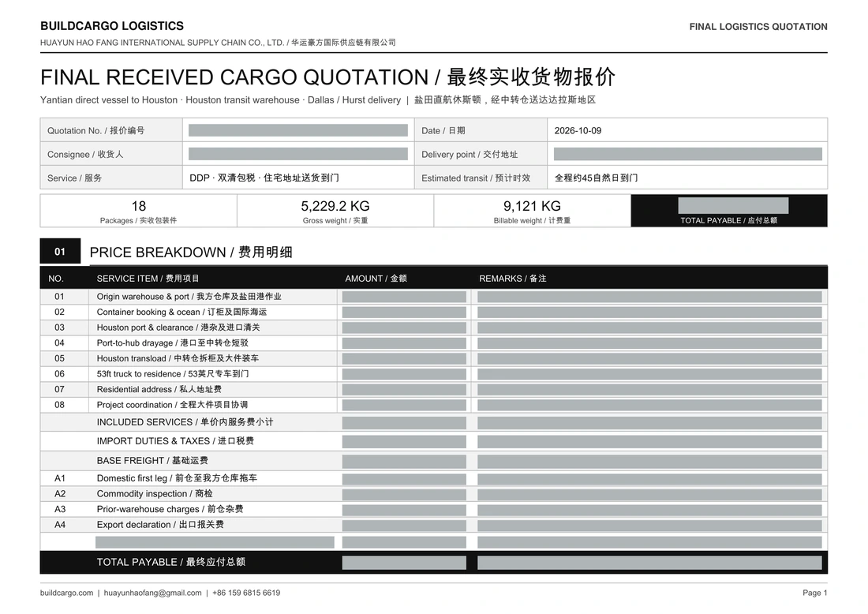
Task: Click the FINAL RECEIVED CARGO QUOTATION title
Action: (x=327, y=77)
